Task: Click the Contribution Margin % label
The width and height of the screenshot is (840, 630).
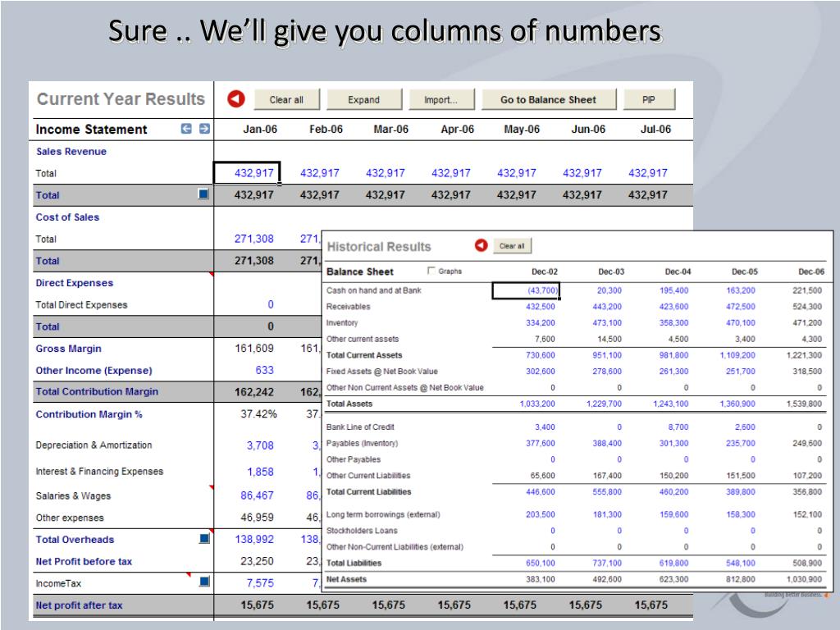Action: (x=89, y=414)
